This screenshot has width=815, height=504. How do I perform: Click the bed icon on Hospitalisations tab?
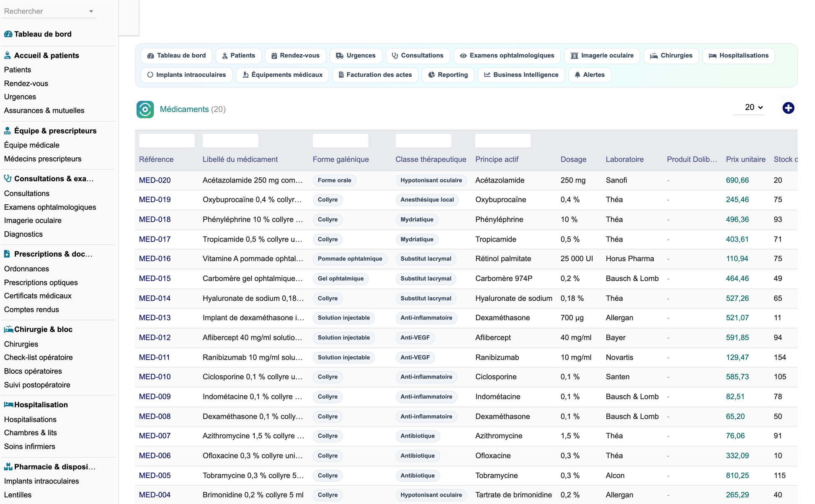tap(712, 56)
